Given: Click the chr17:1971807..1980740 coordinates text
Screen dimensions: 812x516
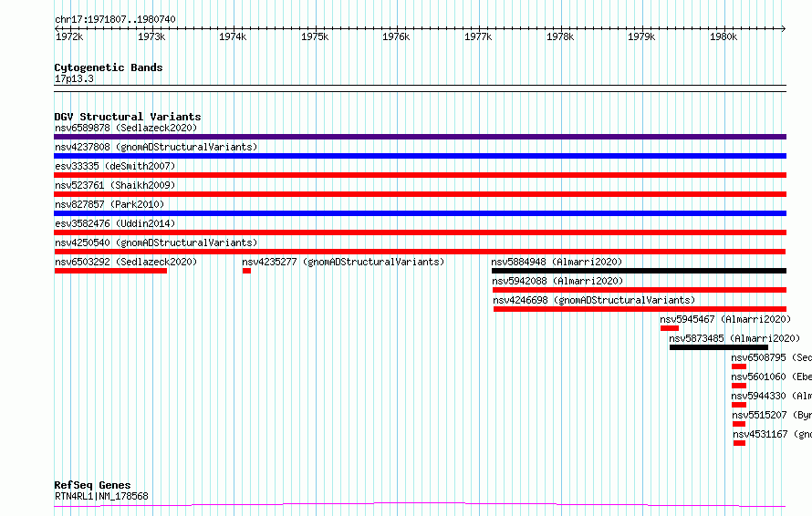Looking at the screenshot, I should [x=115, y=19].
